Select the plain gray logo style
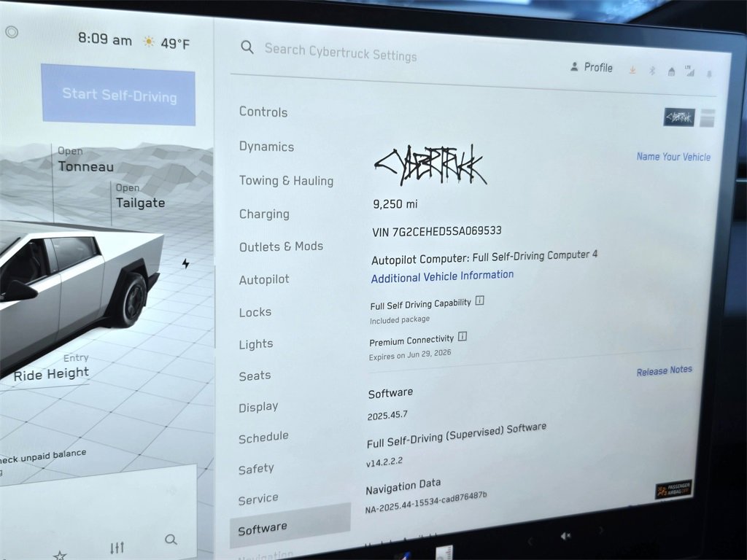This screenshot has width=747, height=560. click(707, 118)
